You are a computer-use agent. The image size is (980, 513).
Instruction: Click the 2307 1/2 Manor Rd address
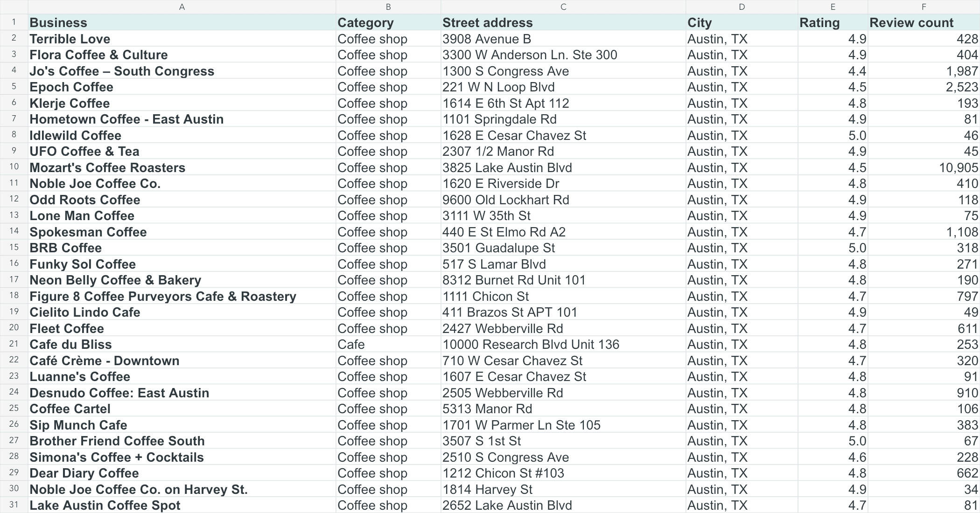(563, 151)
